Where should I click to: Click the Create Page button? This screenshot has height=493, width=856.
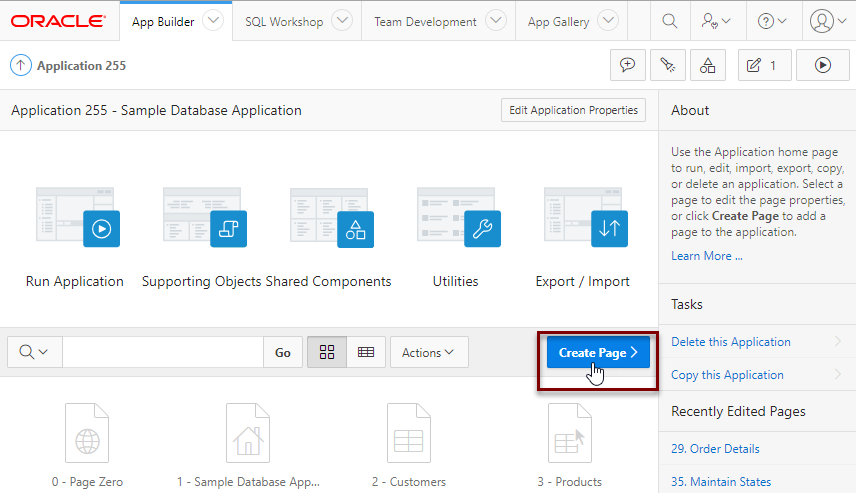(598, 352)
